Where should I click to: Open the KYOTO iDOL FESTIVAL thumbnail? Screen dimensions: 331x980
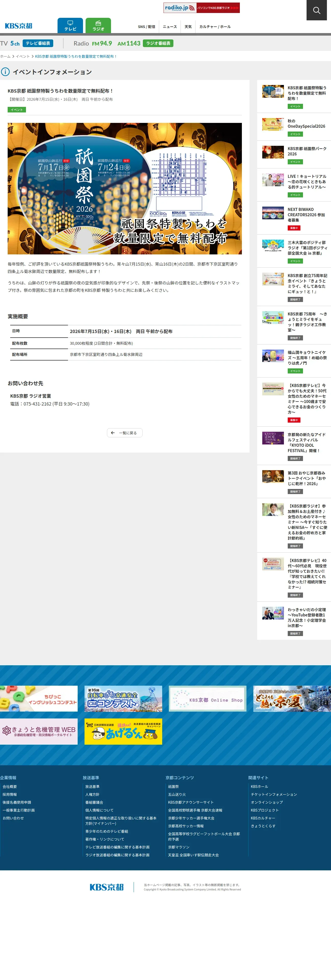click(x=273, y=438)
